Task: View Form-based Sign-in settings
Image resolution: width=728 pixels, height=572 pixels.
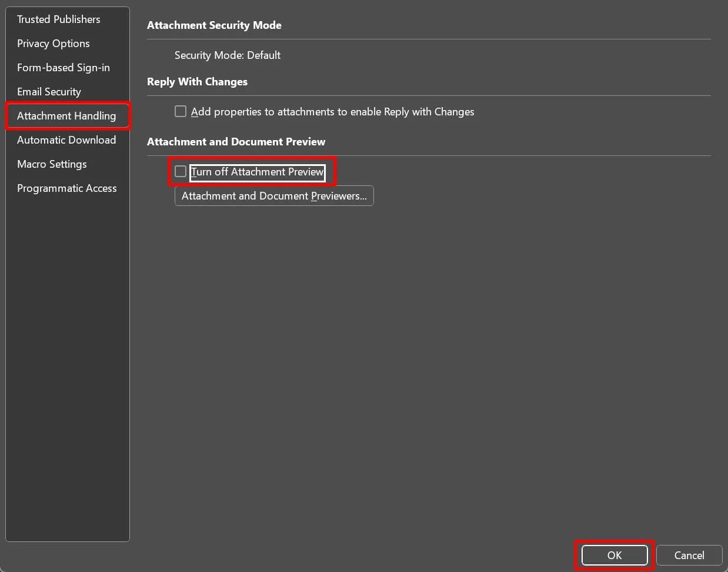Action: coord(63,67)
